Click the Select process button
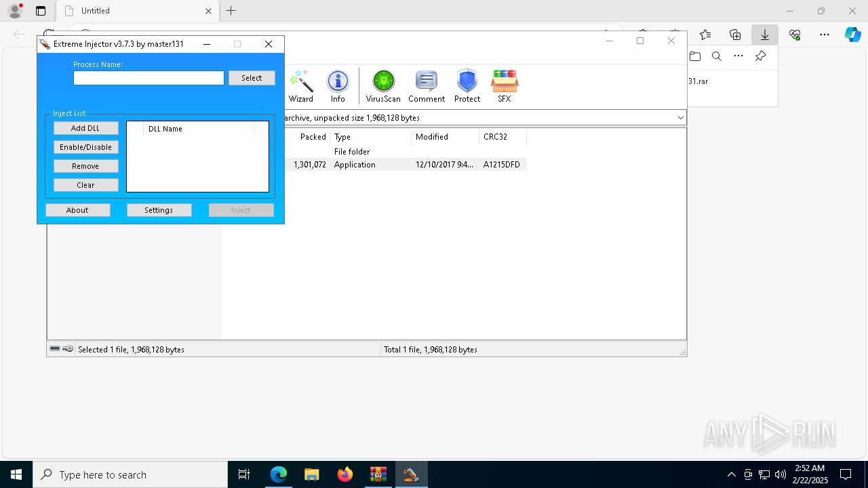Image resolution: width=868 pixels, height=488 pixels. [252, 78]
